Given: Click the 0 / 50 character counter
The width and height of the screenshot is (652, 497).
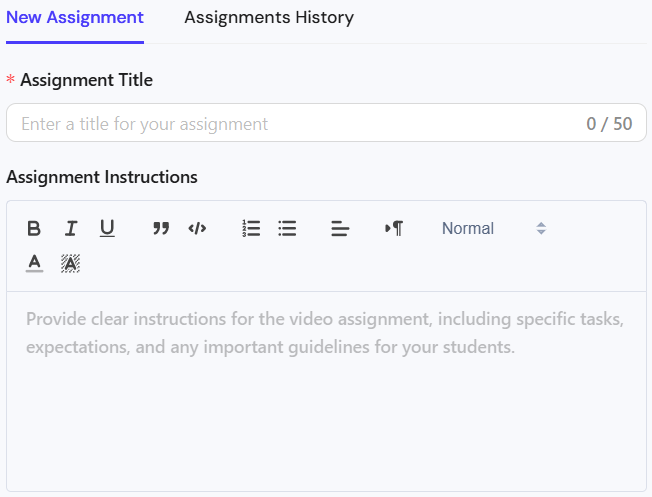Looking at the screenshot, I should [609, 124].
